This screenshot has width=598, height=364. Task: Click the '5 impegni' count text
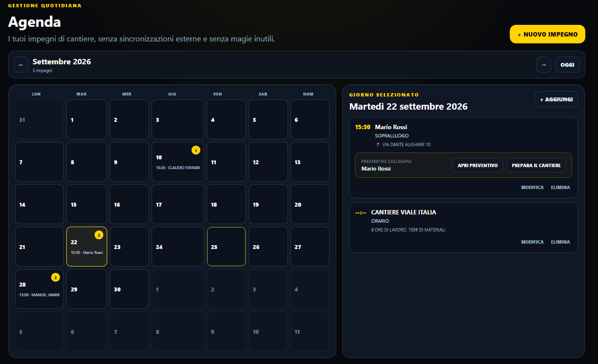tap(42, 71)
